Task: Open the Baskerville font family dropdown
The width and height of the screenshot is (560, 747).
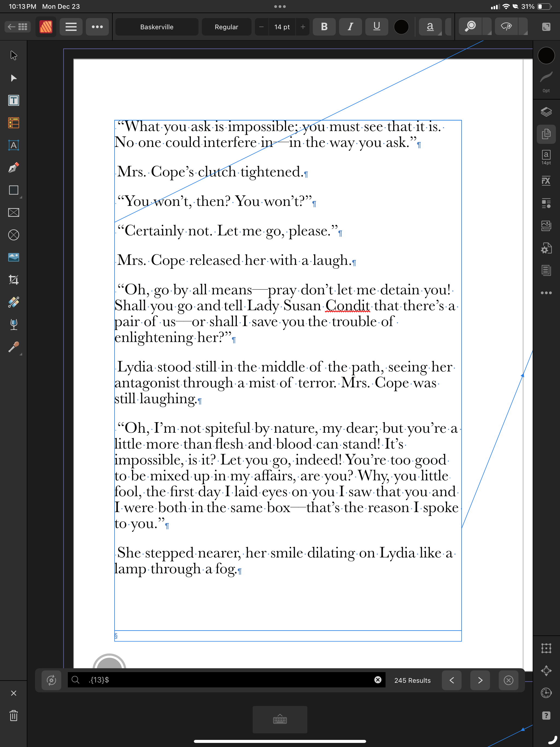Action: tap(157, 27)
